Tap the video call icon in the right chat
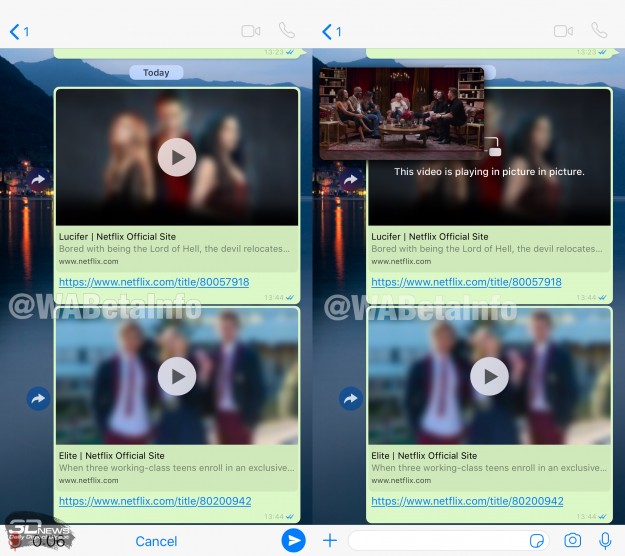 tap(563, 31)
